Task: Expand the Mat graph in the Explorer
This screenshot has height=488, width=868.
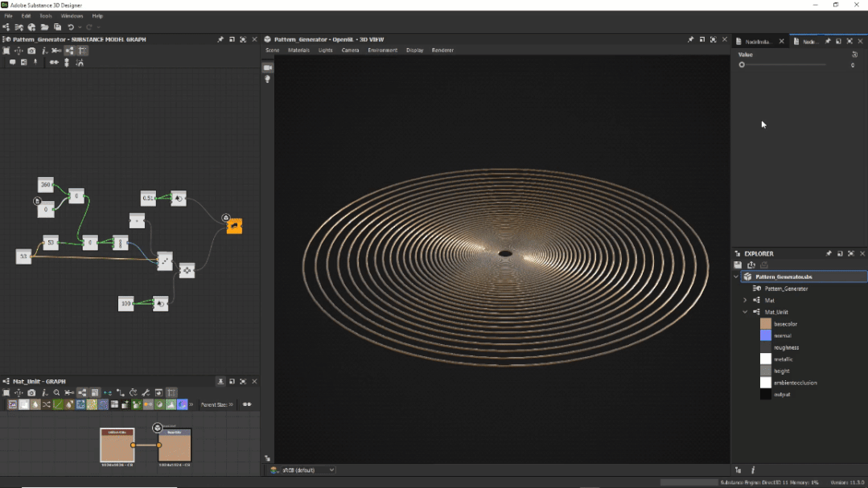Action: coord(745,300)
